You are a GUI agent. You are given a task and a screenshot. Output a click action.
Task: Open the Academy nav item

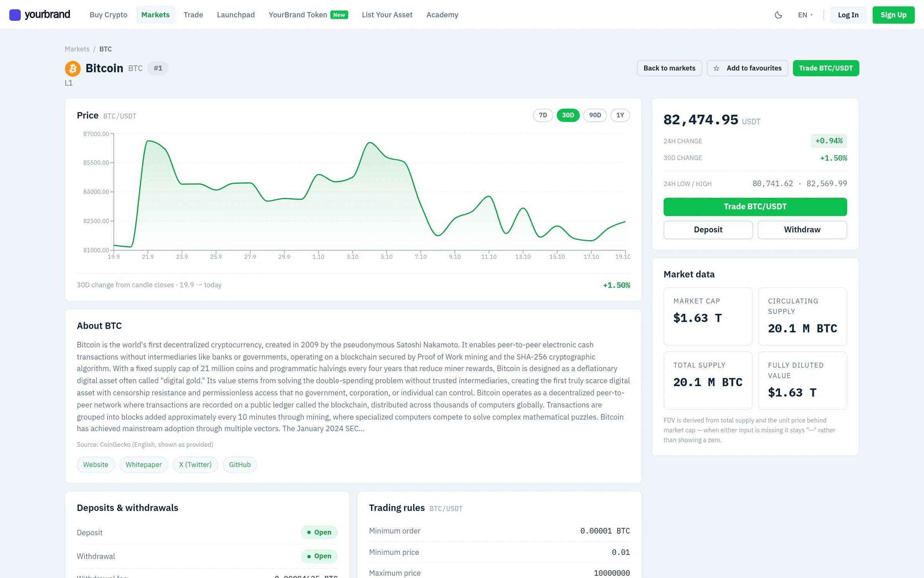[442, 15]
